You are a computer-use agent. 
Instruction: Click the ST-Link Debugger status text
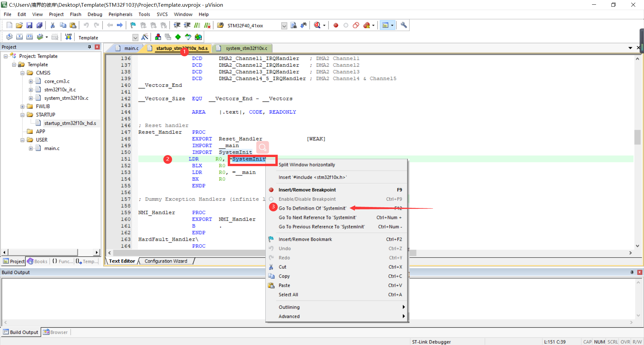coord(431,342)
